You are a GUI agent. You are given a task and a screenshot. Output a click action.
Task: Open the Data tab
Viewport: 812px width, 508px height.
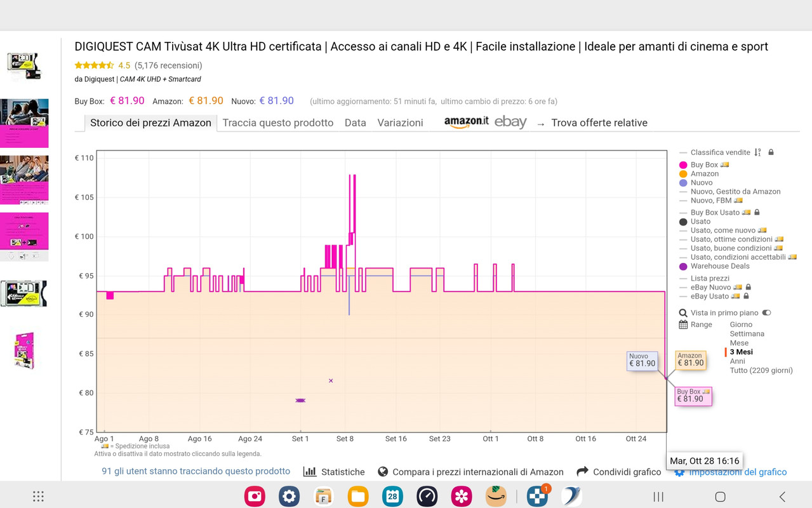tap(356, 123)
